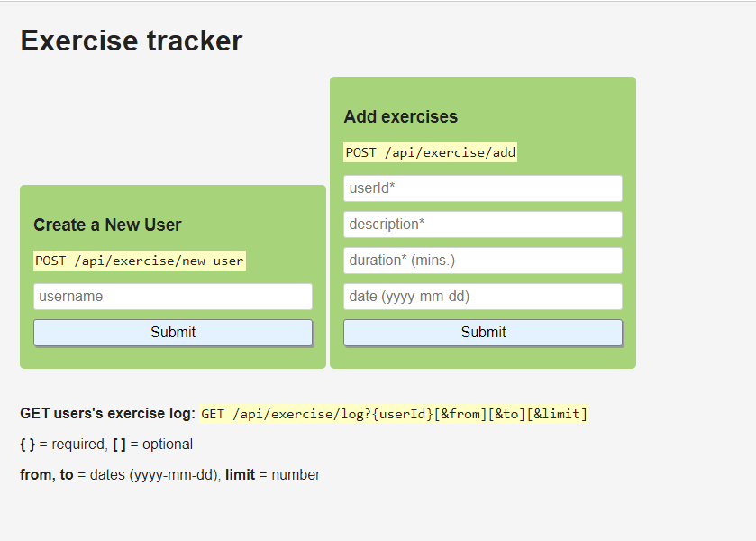
Task: Click the POST /api/exercise/new-user code snippet
Action: point(140,260)
